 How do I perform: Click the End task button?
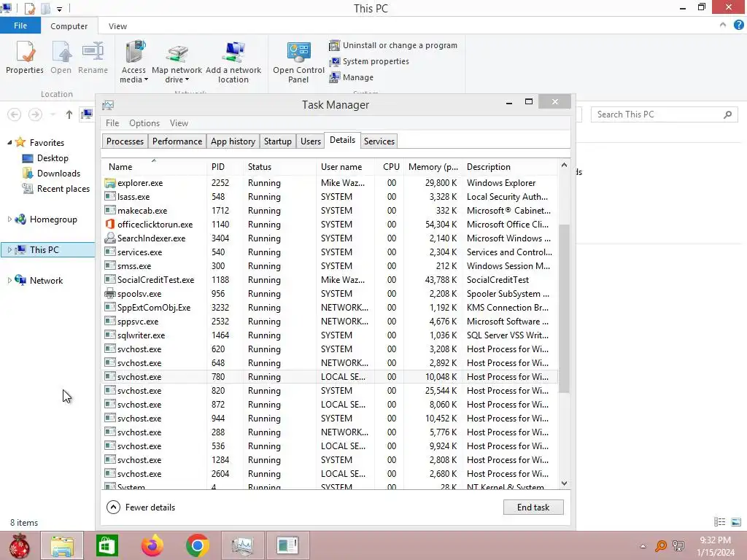[x=533, y=507]
